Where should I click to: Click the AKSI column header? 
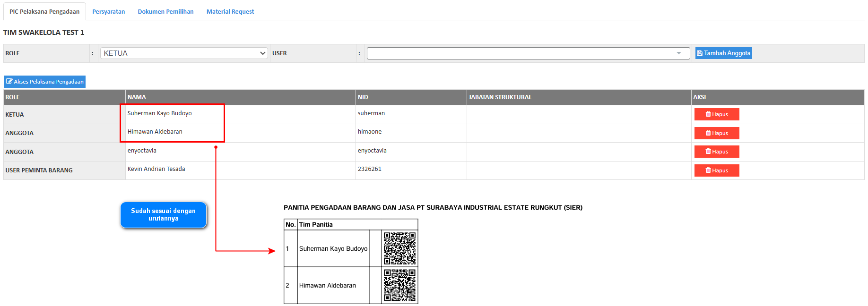click(x=778, y=97)
